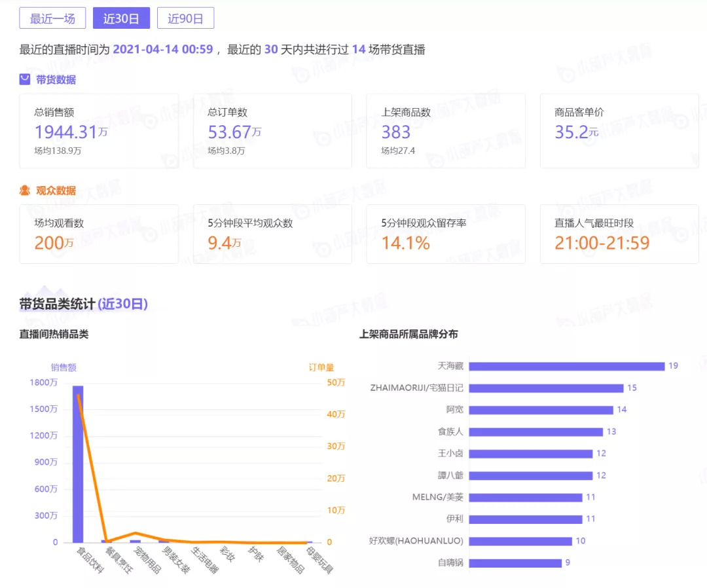The width and height of the screenshot is (707, 588).
Task: Click the 自嗨锅 brand bar
Action: coord(515,562)
